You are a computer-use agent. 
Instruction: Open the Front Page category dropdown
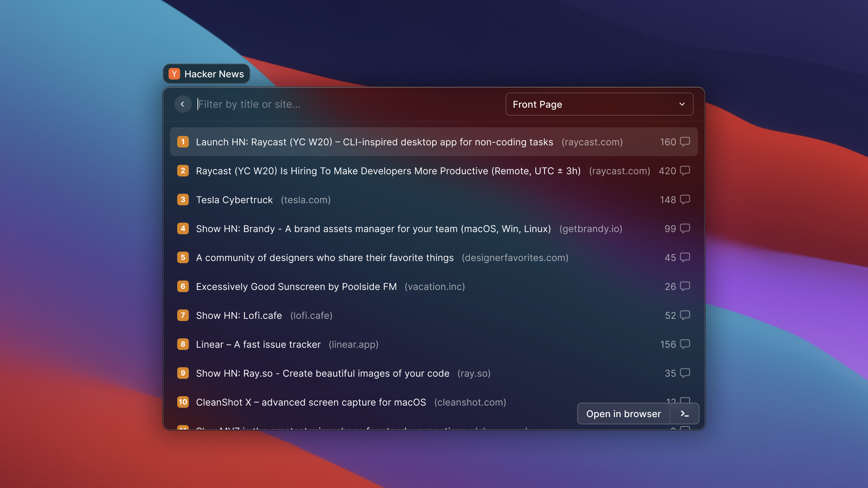[599, 104]
